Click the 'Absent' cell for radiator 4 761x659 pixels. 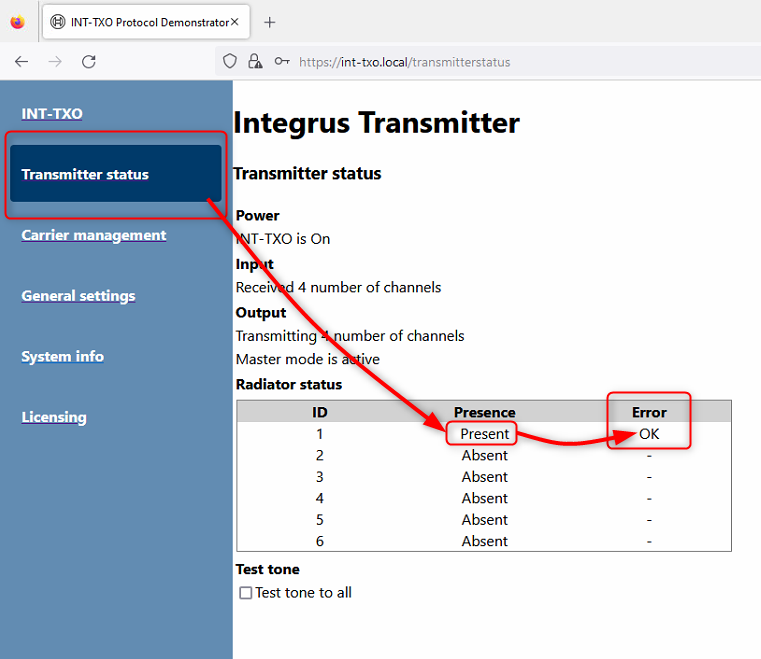coord(484,498)
